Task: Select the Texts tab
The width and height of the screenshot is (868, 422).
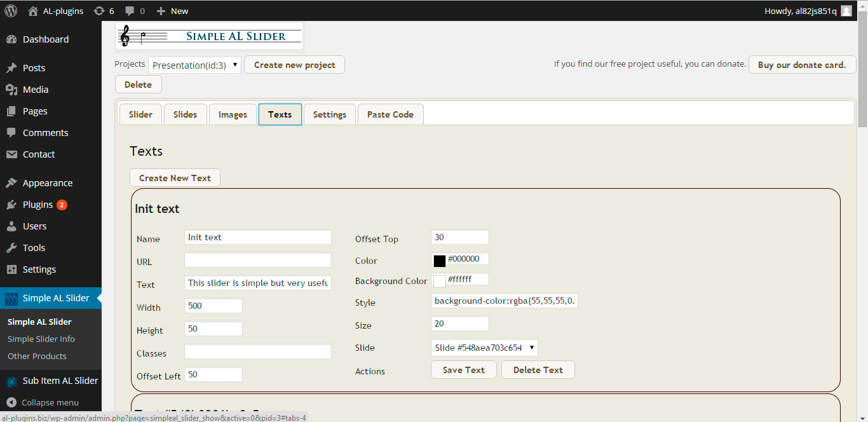Action: click(280, 114)
